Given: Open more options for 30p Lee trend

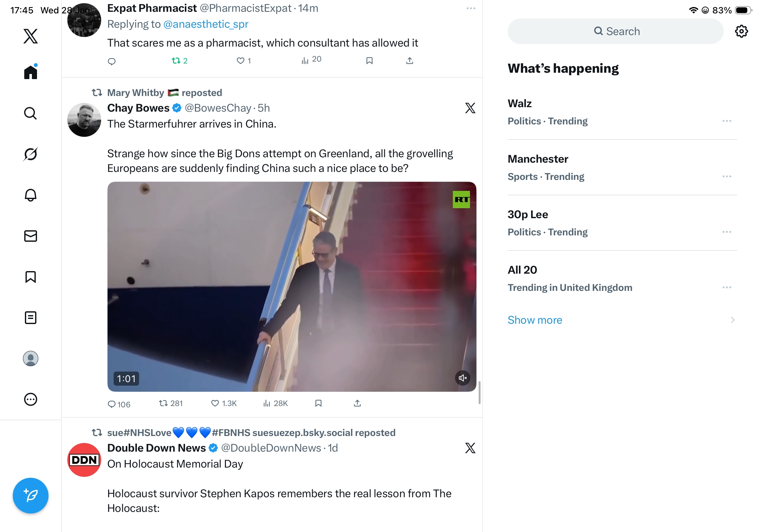Looking at the screenshot, I should pyautogui.click(x=727, y=232).
